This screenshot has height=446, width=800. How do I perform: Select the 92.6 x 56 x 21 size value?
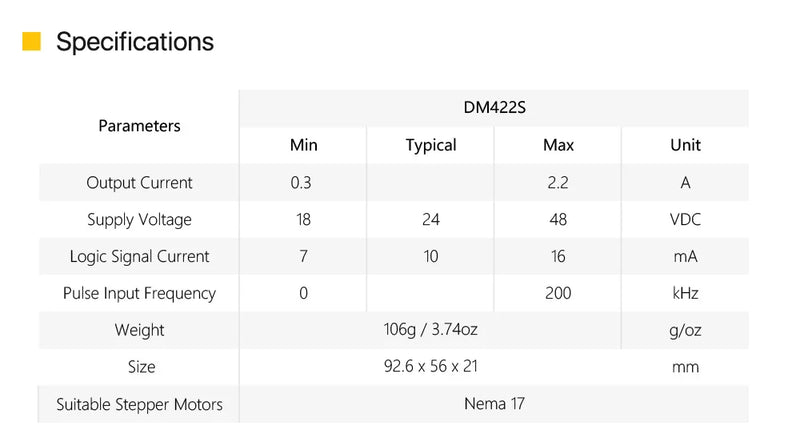[431, 367]
